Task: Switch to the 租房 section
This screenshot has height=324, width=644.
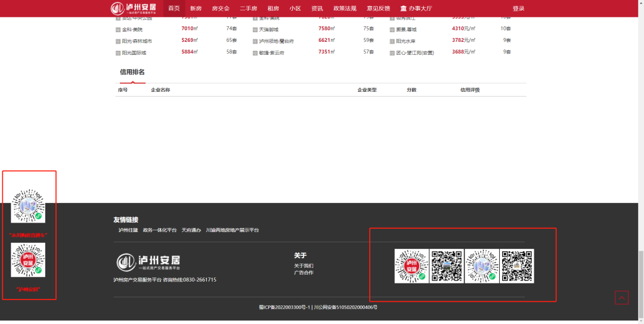Action: coord(273,8)
